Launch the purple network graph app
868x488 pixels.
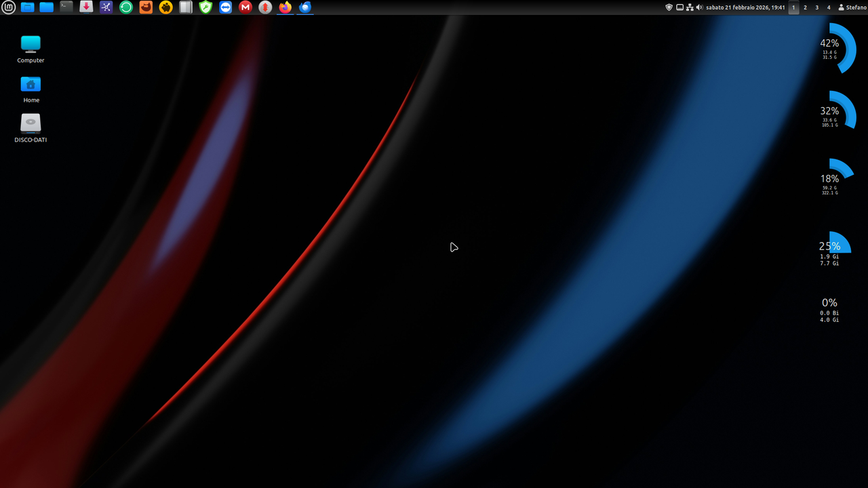[106, 7]
